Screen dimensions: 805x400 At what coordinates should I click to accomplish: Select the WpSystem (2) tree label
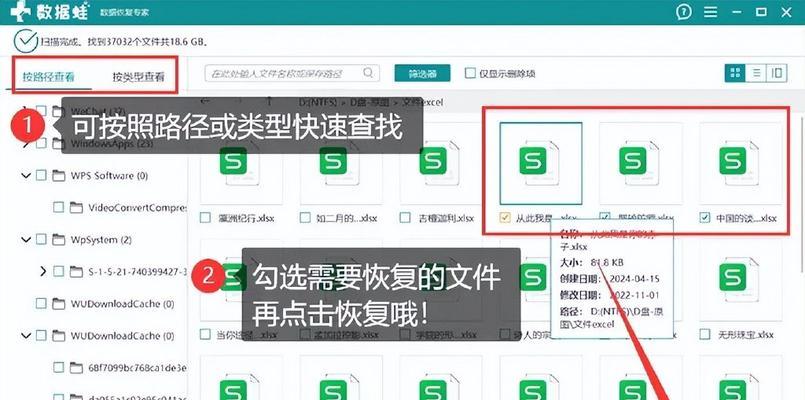point(100,239)
